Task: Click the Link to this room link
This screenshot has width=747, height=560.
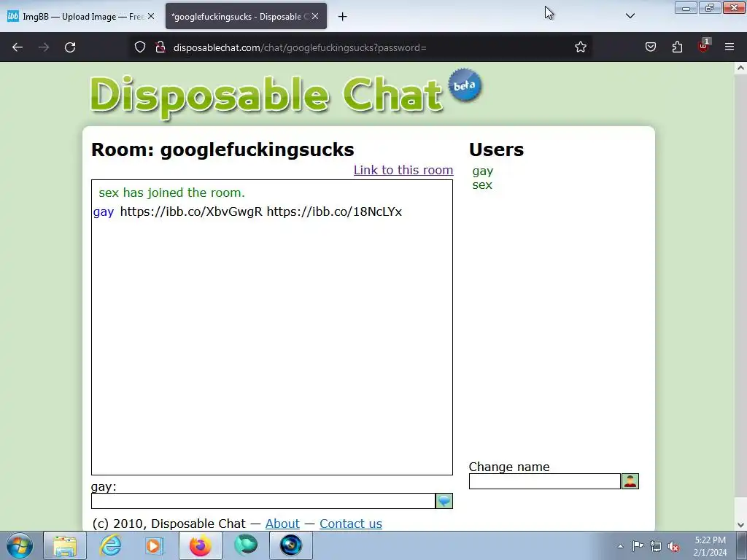Action: coord(403,170)
